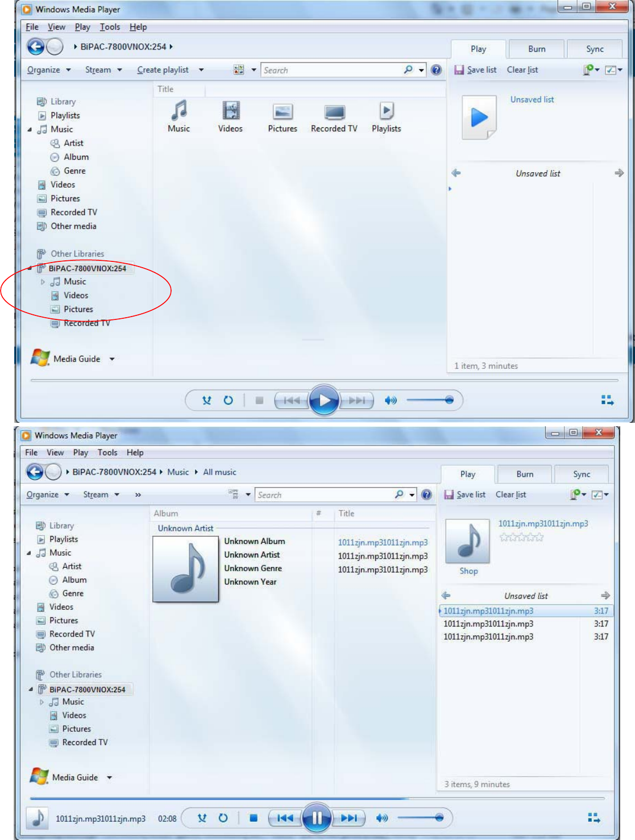Skip to next track in lower window
The height and width of the screenshot is (840, 635).
(x=349, y=818)
